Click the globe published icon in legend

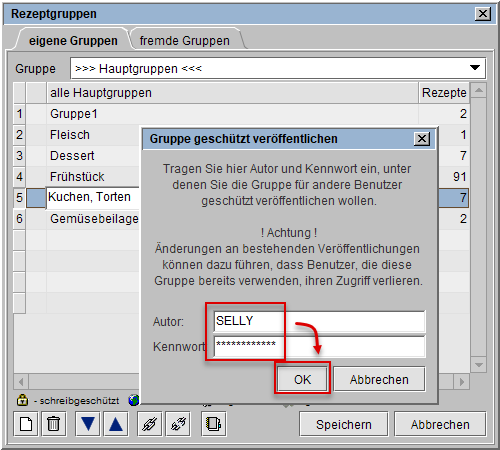point(134,400)
